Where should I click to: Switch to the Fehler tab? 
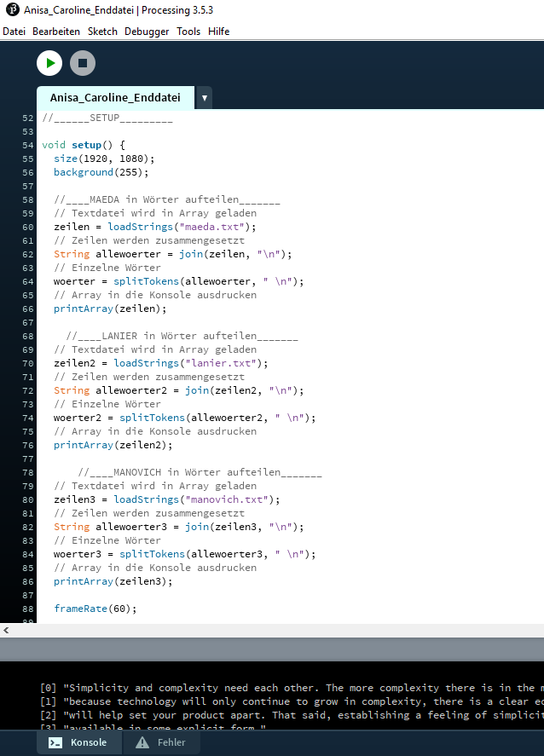pos(161,742)
